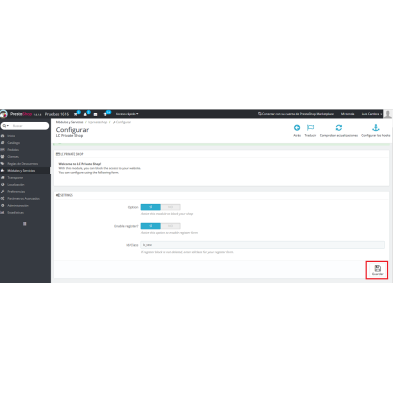Click the Configurar breadcrumb entry

click(x=122, y=122)
